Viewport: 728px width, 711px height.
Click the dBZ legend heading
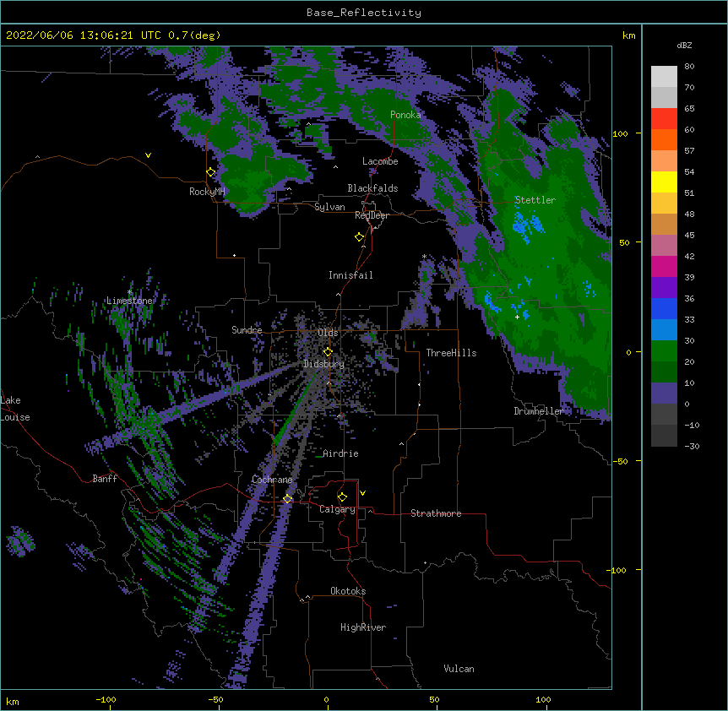pos(684,46)
